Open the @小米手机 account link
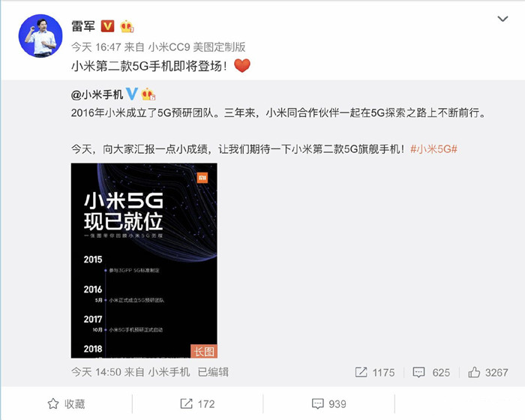Viewport: 525px width, 420px height. [x=97, y=94]
